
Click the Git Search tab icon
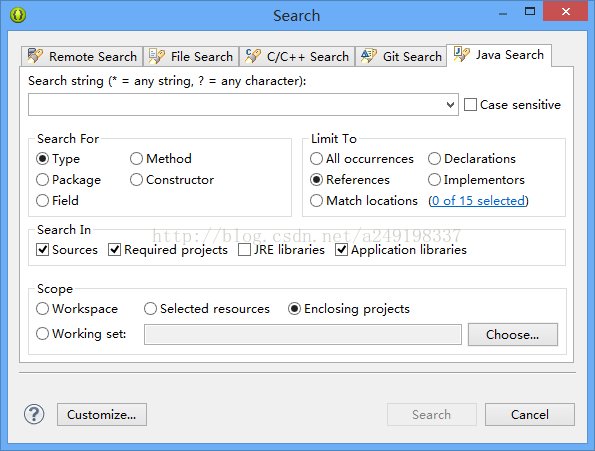coord(368,56)
